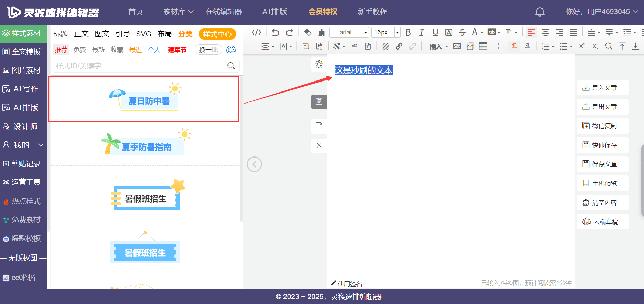Apply subscript formatting

point(595,46)
